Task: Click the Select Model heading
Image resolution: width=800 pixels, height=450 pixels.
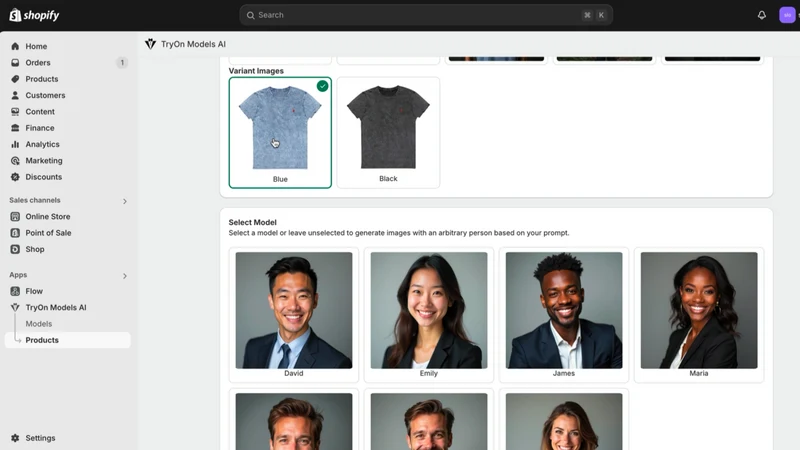Action: (253, 222)
